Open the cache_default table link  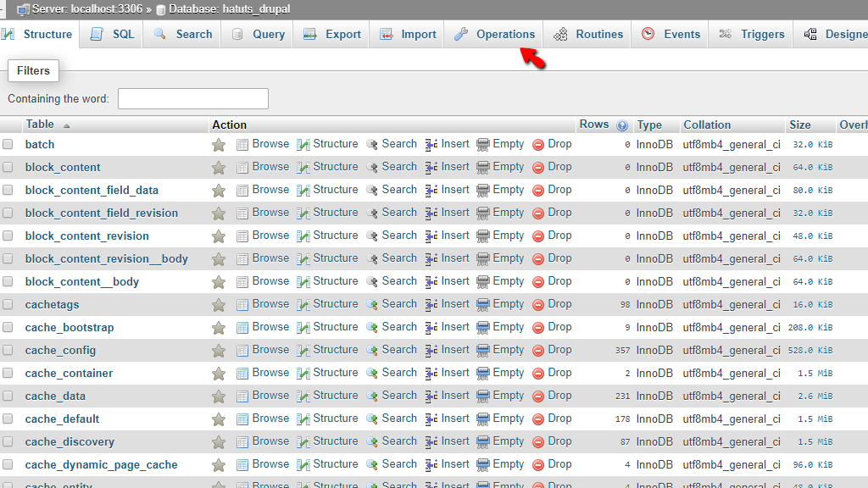click(x=62, y=419)
